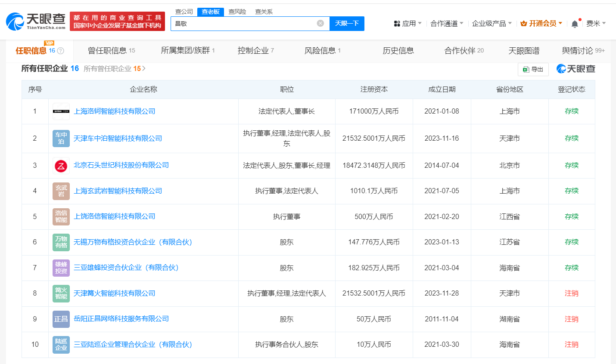Screen dimensions: 616x364
Task: Click the 2014-07-04 date cell
Action: click(442, 166)
